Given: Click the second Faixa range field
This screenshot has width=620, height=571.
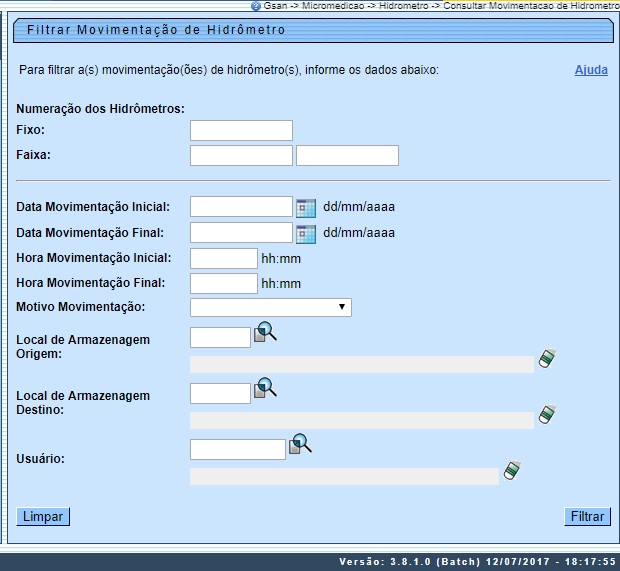Looking at the screenshot, I should click(x=347, y=156).
